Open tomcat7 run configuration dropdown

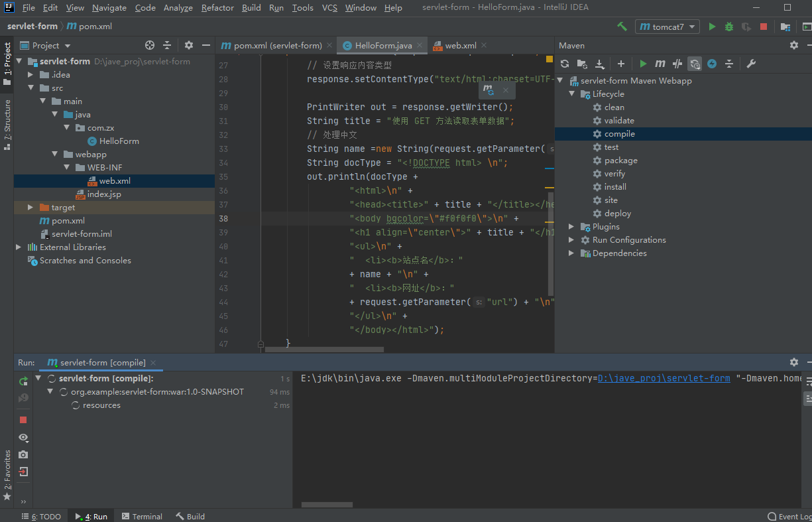tap(667, 27)
